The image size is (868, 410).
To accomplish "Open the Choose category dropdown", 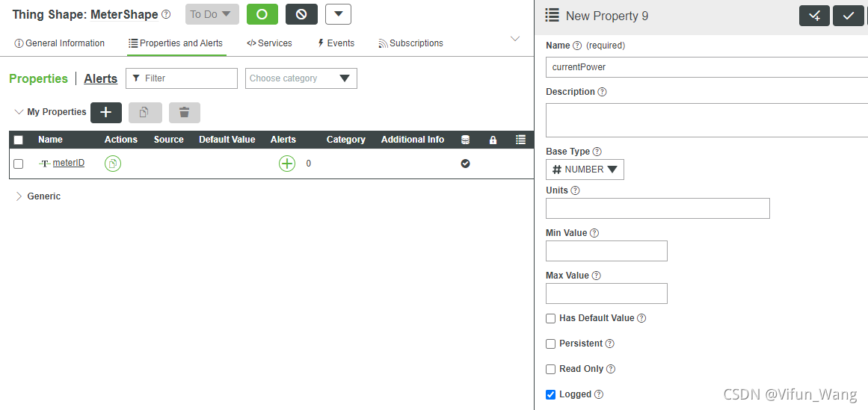I will point(301,78).
